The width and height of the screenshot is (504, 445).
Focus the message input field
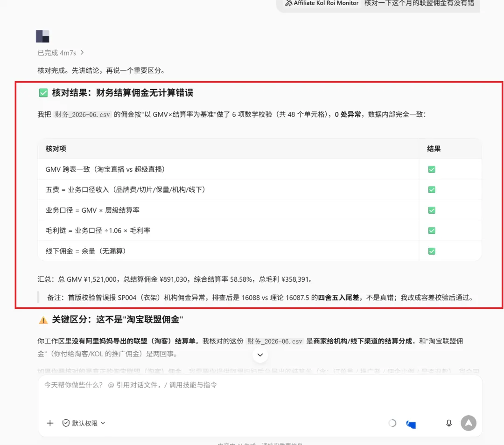[x=260, y=385]
